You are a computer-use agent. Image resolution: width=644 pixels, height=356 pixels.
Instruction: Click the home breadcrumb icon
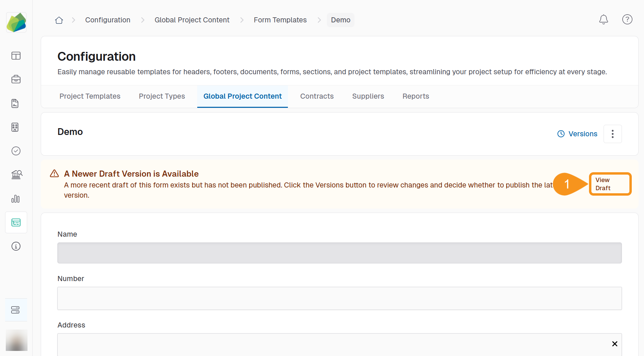(x=59, y=20)
